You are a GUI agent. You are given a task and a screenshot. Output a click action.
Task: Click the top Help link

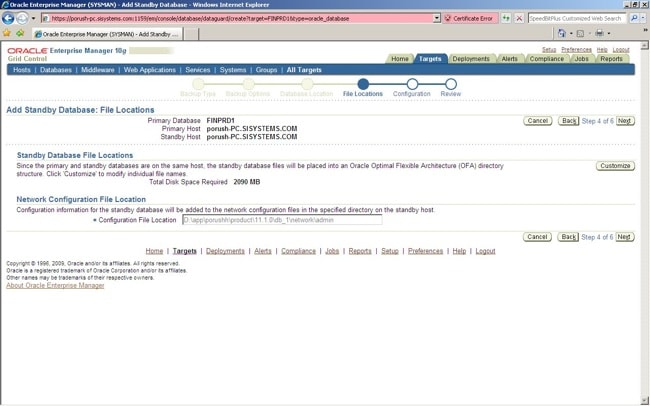click(602, 50)
